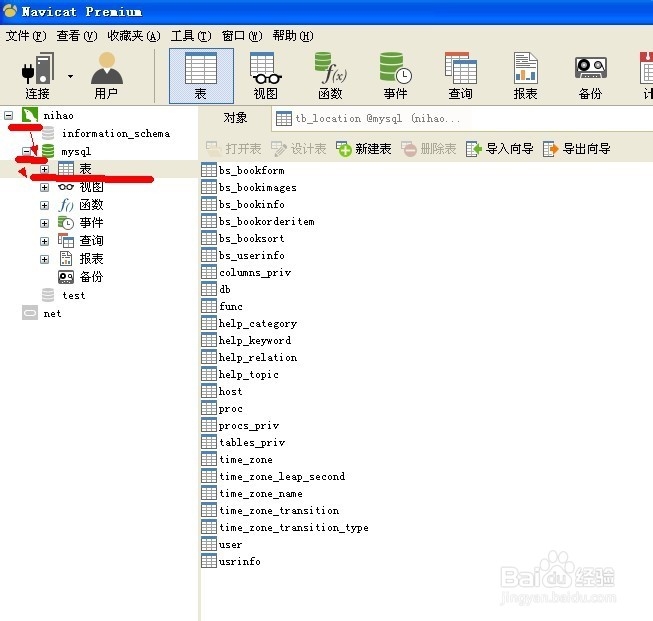Click the 函数 f() icon in tree
The height and width of the screenshot is (621, 653).
click(x=66, y=205)
